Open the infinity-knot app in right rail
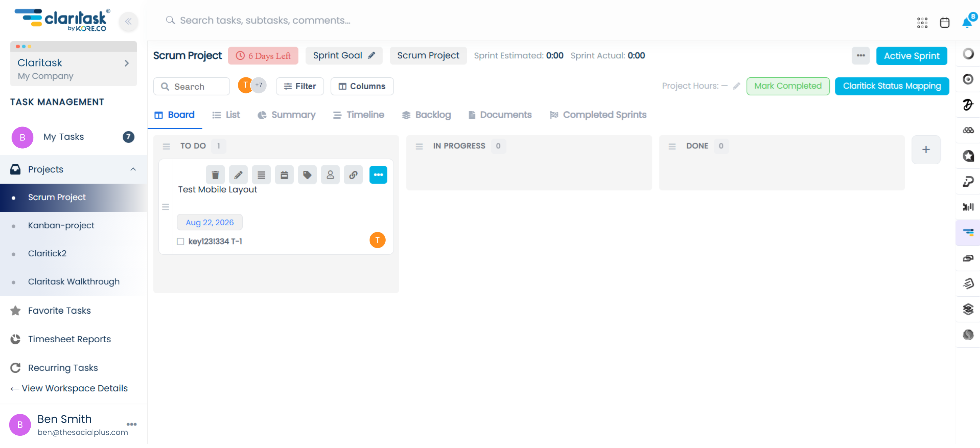The height and width of the screenshot is (448, 980). (x=968, y=130)
